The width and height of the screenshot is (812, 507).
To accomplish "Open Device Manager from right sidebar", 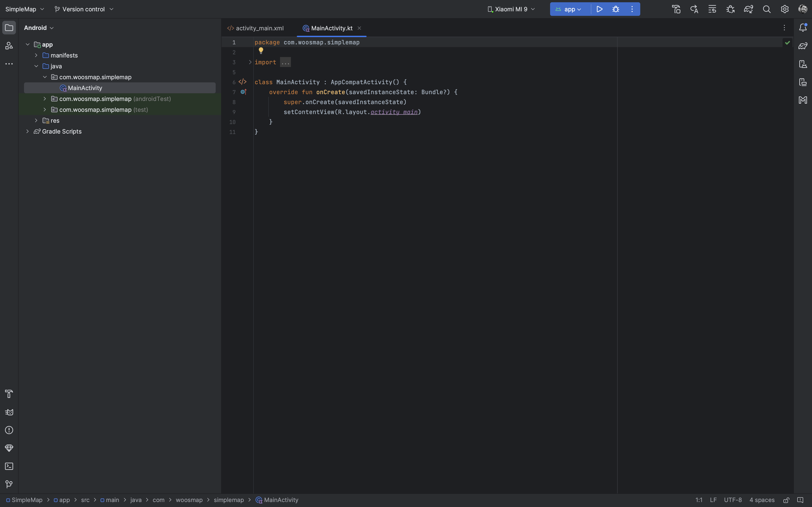I will (x=803, y=64).
